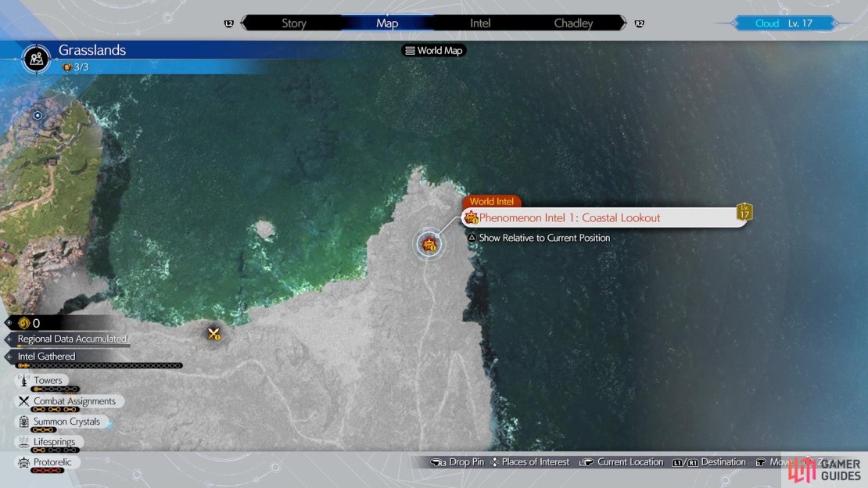Click the crossed swords combat marker on map
Image resolution: width=868 pixels, height=488 pixels.
point(213,333)
